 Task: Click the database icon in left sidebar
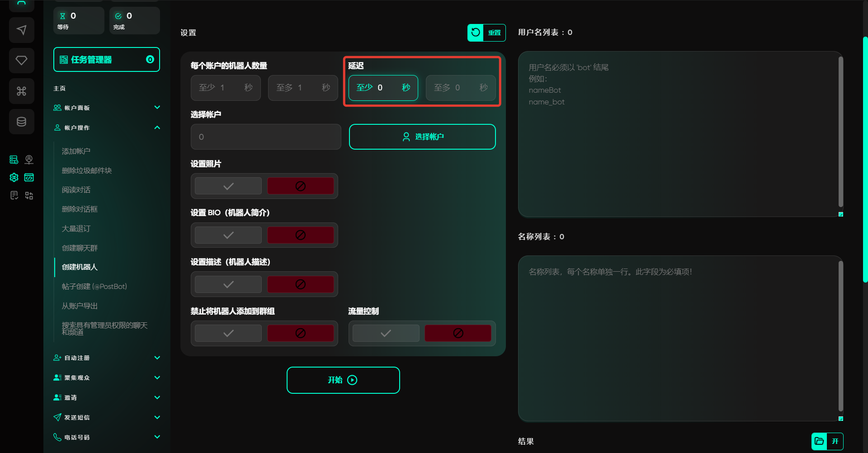tap(21, 122)
